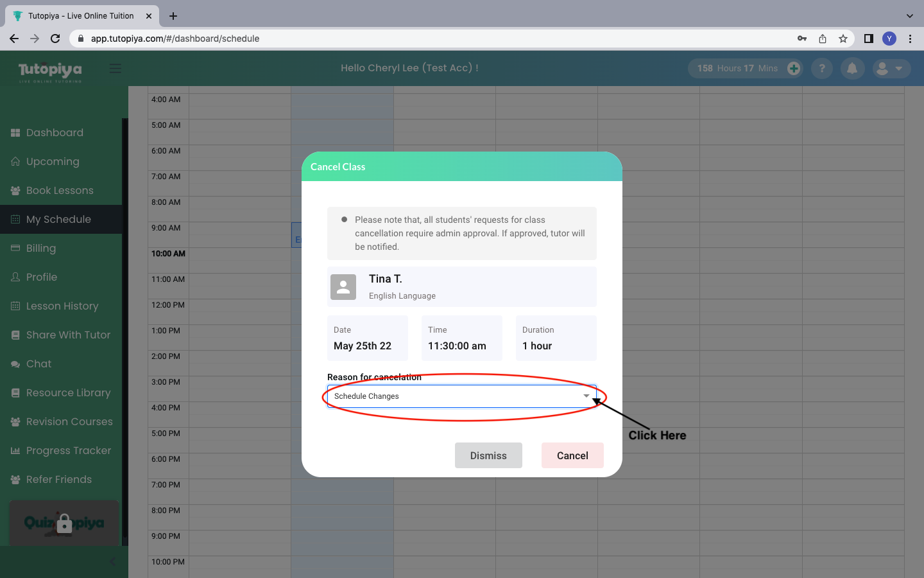The width and height of the screenshot is (924, 578).
Task: Go to Dashboard in the sidebar
Action: pyautogui.click(x=55, y=132)
